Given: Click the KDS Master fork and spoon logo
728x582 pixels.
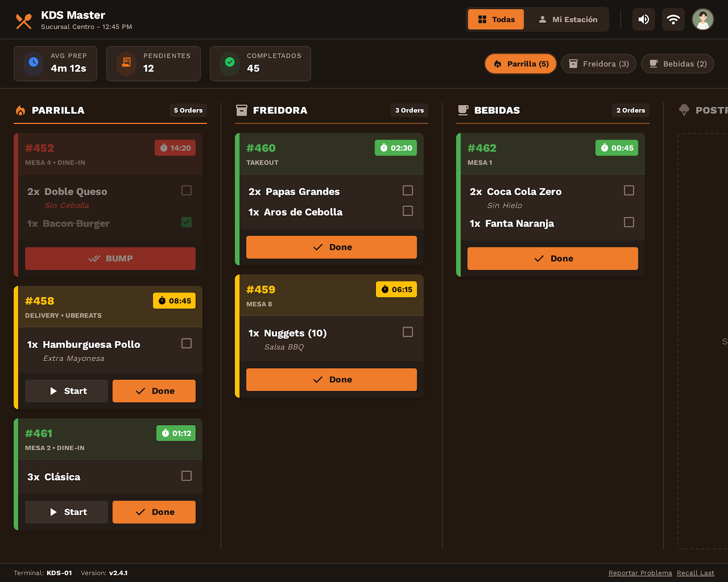Looking at the screenshot, I should tap(24, 21).
